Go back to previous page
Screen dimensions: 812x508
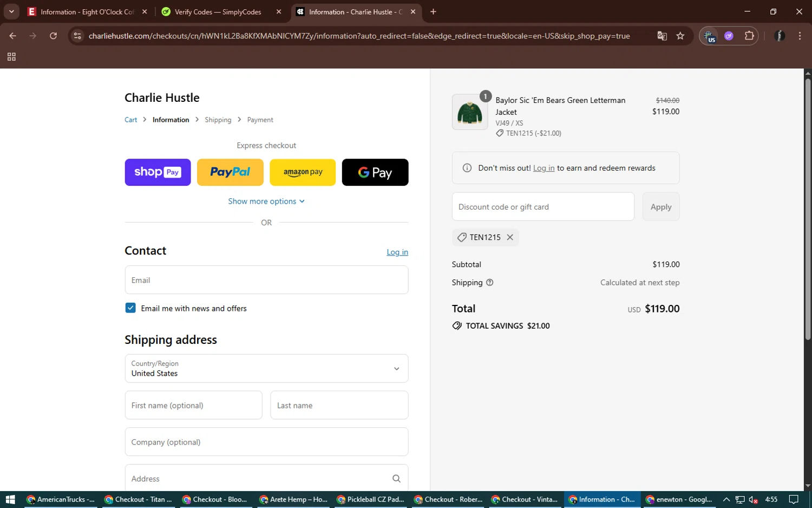[x=13, y=36]
